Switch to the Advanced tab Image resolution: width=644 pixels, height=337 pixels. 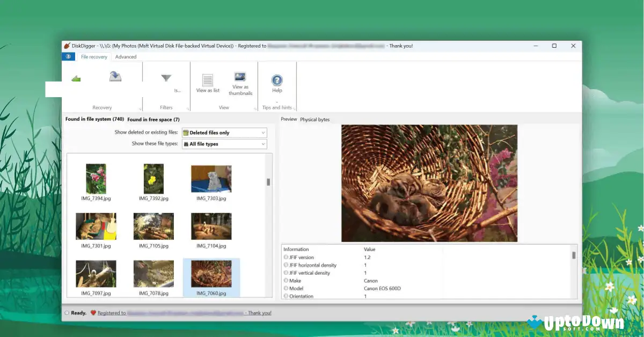[x=126, y=56]
